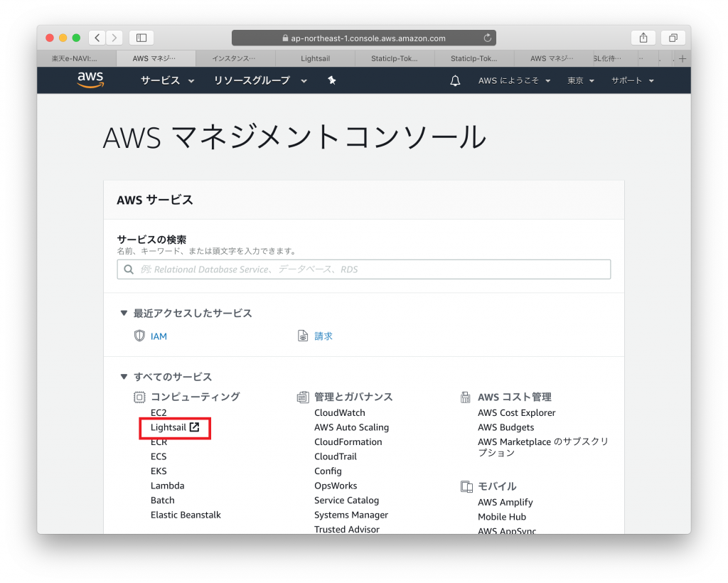
Task: Open Mobile Hub link
Action: [x=502, y=517]
